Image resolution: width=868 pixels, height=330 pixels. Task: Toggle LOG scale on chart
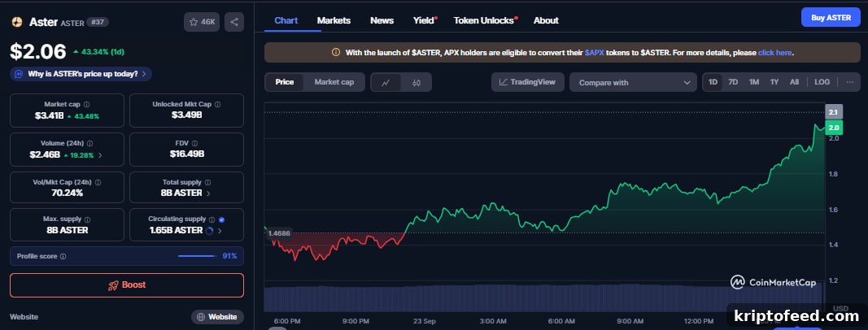pyautogui.click(x=822, y=82)
